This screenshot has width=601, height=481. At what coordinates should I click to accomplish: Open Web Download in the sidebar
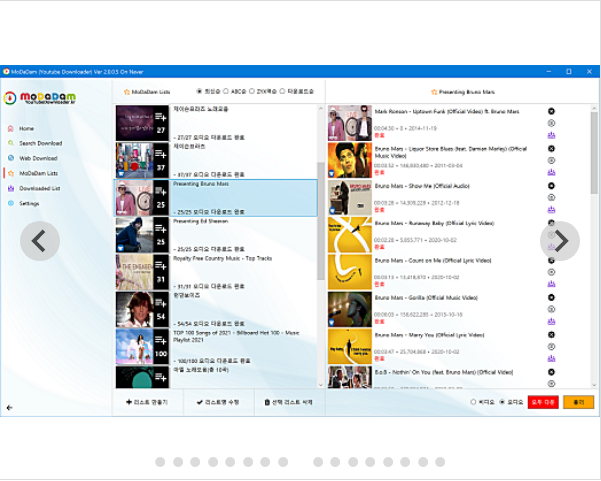[33, 158]
